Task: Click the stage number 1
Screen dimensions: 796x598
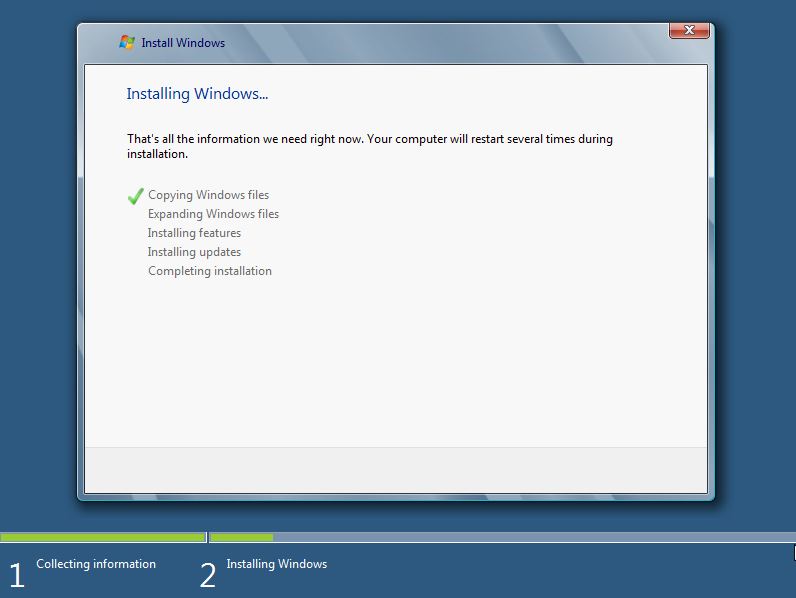Action: (17, 575)
